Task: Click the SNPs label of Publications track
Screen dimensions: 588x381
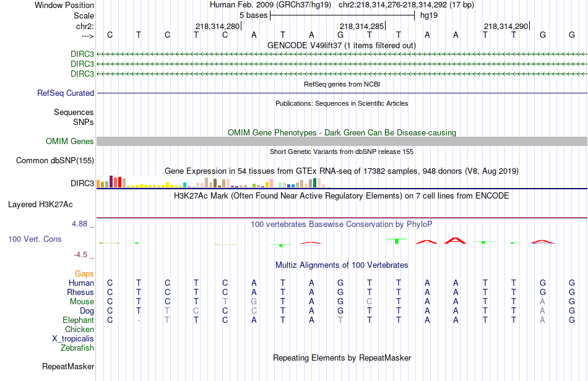Action: (x=84, y=122)
